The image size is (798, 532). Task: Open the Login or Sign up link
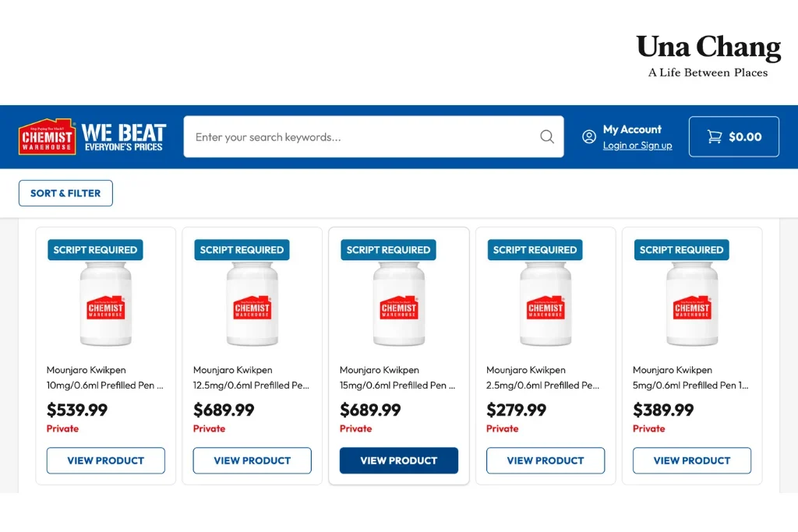pos(637,146)
